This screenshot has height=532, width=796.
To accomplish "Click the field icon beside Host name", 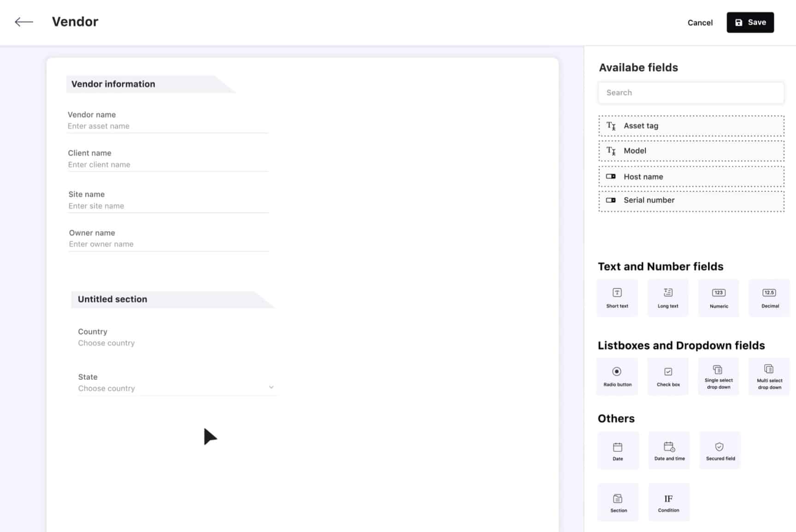I will pos(611,177).
